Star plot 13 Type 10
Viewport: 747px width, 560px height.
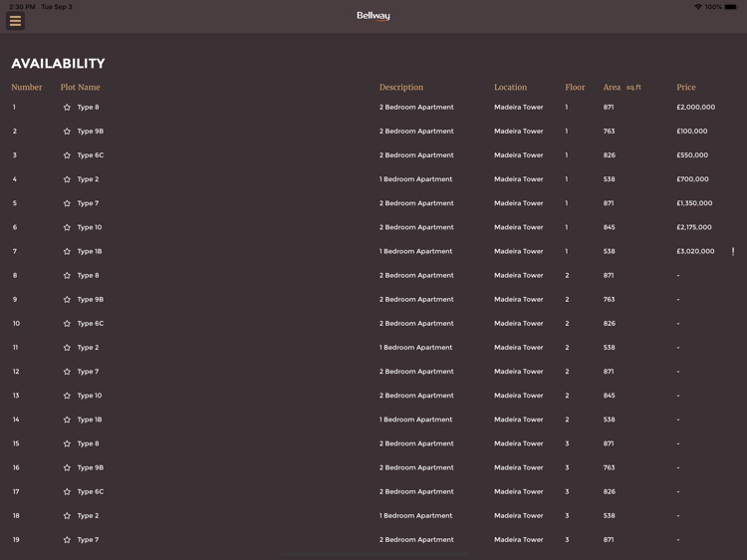pos(67,396)
